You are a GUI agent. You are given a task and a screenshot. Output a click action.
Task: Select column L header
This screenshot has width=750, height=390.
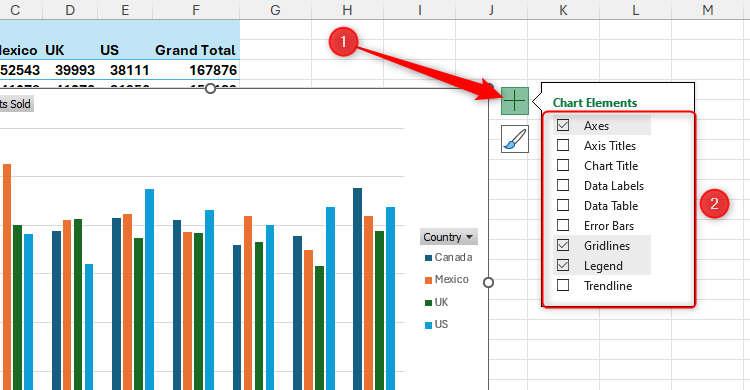(636, 10)
